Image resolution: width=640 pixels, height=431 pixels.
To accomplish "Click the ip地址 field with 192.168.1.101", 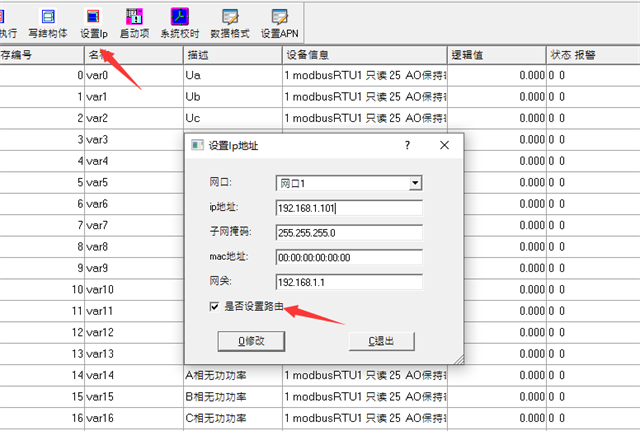I will tap(349, 208).
